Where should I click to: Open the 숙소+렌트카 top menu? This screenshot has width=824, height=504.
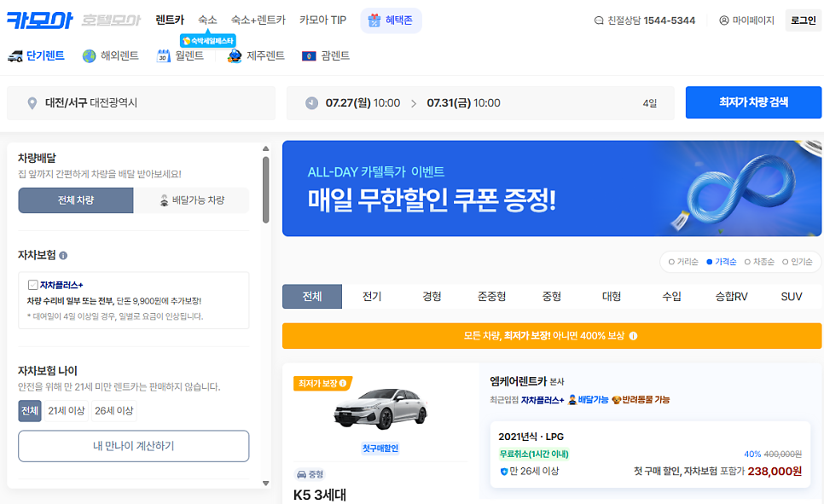click(258, 20)
